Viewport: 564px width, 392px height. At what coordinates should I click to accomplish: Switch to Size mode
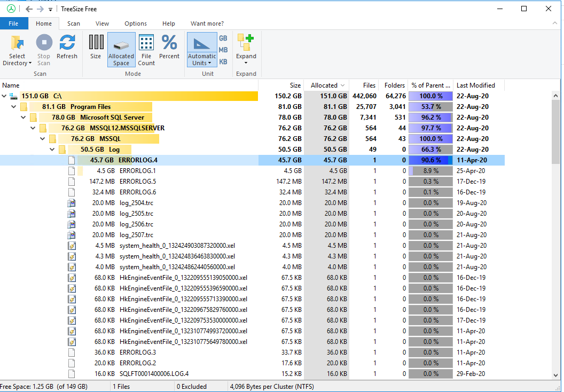[96, 46]
